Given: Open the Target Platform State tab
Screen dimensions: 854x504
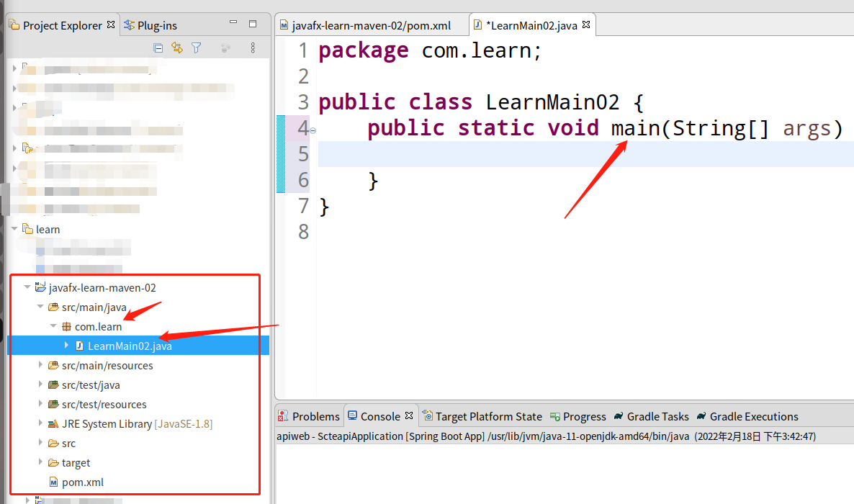Looking at the screenshot, I should (x=482, y=416).
